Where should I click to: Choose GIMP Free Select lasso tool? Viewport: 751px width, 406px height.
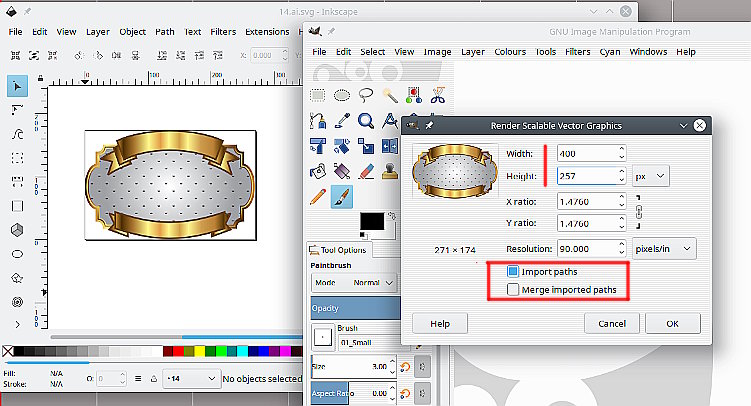[x=366, y=95]
